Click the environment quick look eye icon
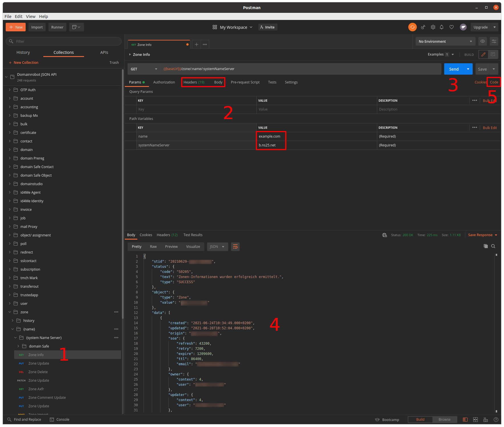The width and height of the screenshot is (504, 427). coord(482,41)
